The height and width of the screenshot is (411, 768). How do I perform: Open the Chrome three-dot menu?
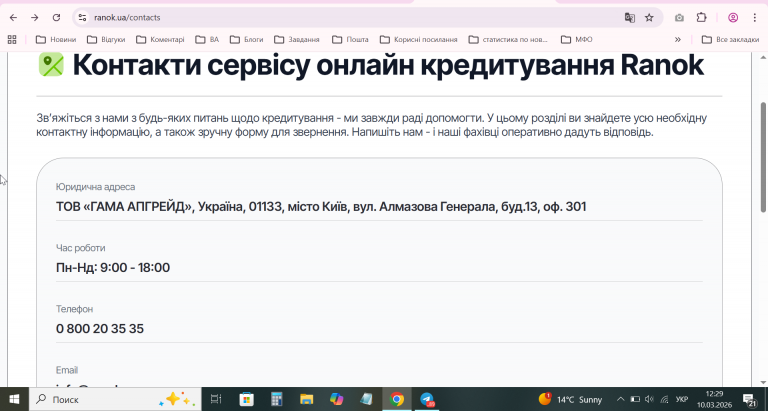pos(754,18)
